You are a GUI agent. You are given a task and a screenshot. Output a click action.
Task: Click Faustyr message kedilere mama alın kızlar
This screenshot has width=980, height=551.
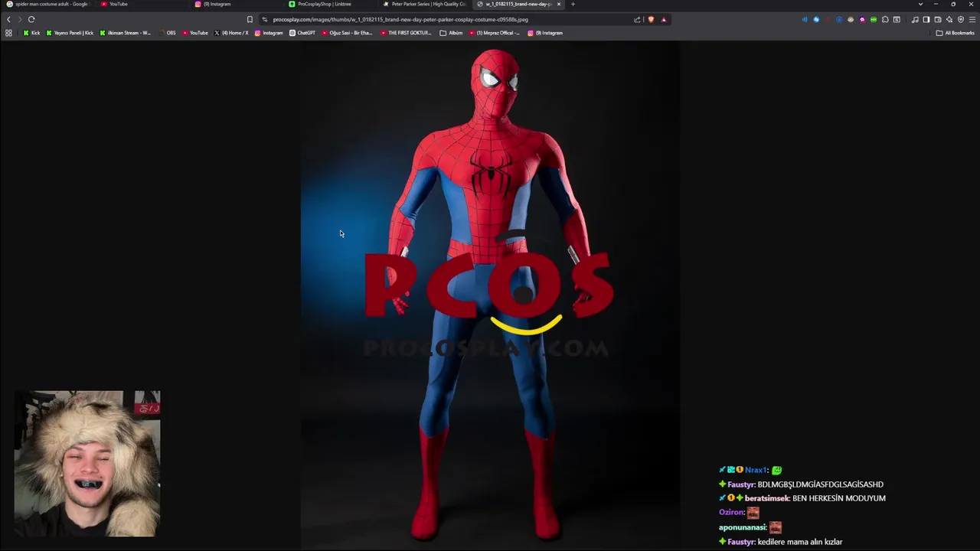click(x=800, y=542)
